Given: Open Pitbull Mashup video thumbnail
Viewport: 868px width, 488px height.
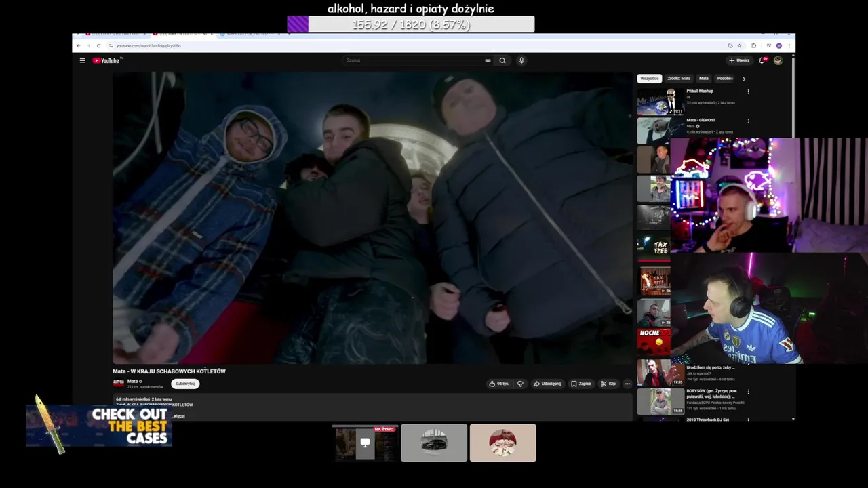Looking at the screenshot, I should pos(660,101).
